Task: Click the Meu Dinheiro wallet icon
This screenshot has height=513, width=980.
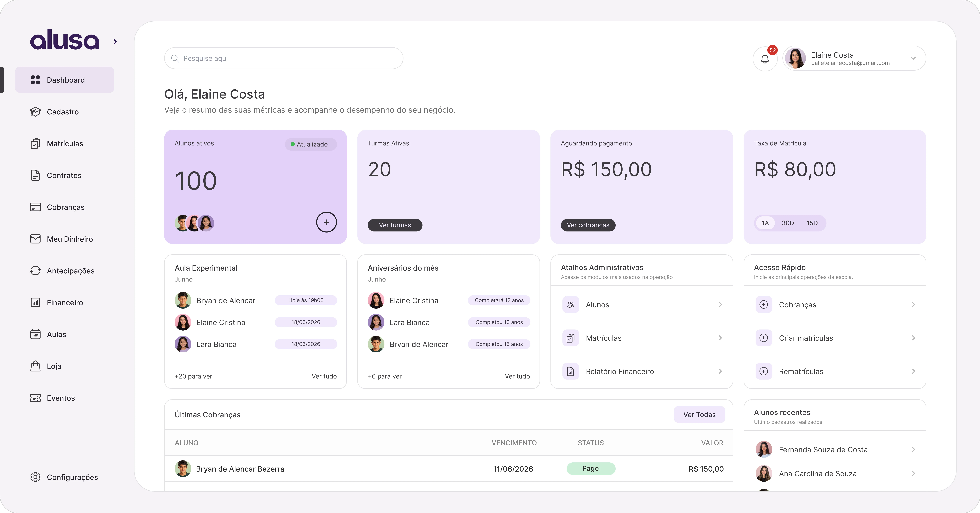Action: tap(35, 239)
